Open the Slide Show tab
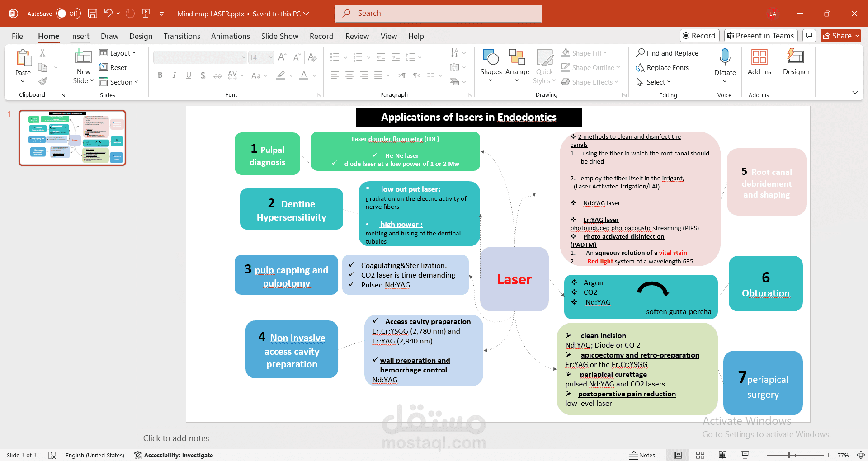 [280, 36]
